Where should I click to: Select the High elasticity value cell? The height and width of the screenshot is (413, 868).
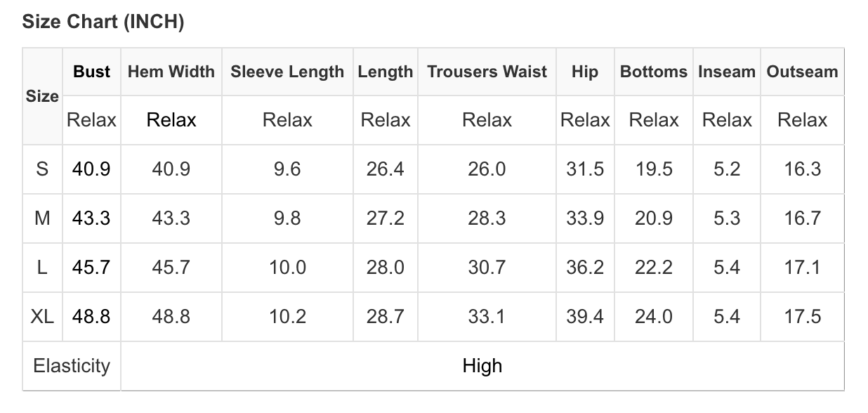pyautogui.click(x=482, y=366)
